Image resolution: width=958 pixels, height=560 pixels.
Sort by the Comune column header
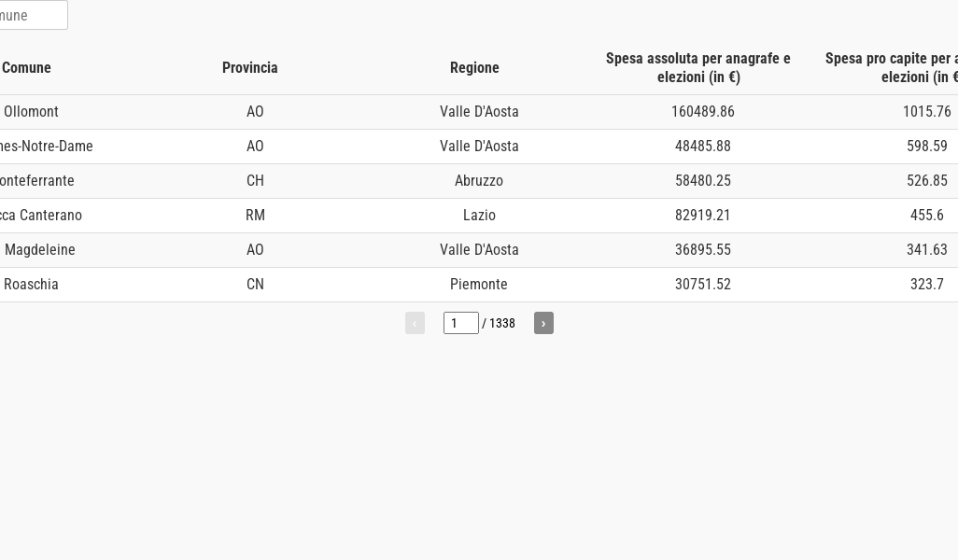point(26,68)
